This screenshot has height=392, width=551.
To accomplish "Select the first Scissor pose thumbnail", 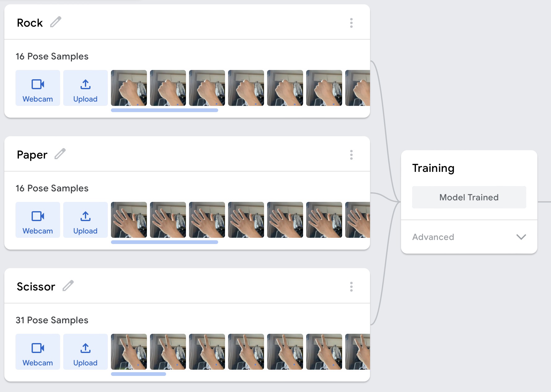I will [x=129, y=352].
